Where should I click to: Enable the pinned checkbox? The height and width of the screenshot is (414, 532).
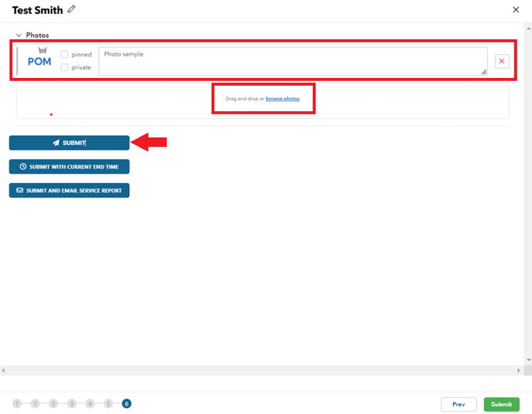coord(65,55)
